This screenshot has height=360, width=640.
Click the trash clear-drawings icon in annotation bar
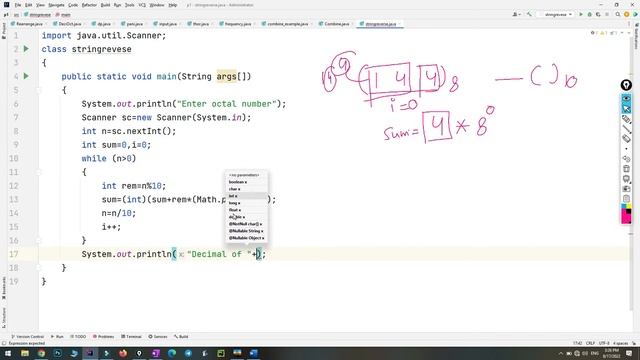[626, 169]
